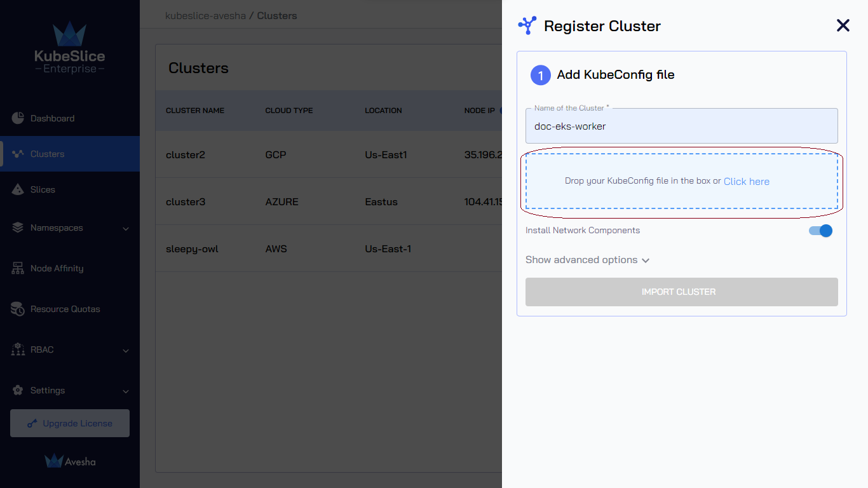Click the key icon on Upgrade License

pyautogui.click(x=32, y=423)
